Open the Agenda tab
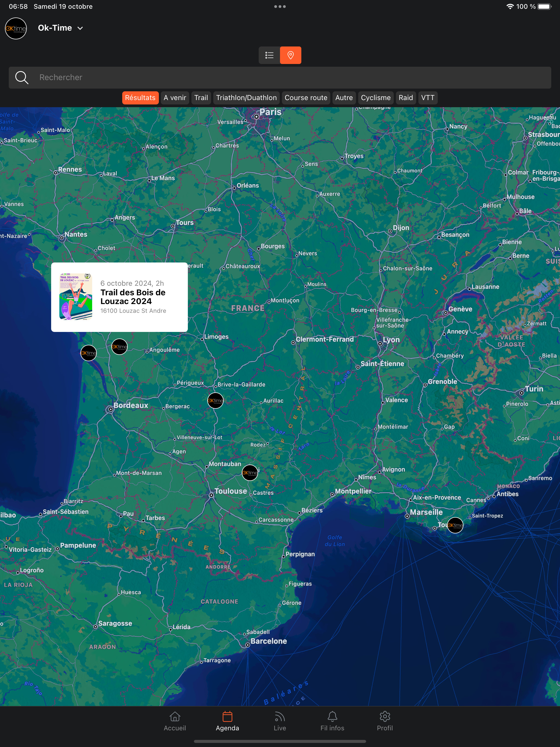 (x=228, y=721)
